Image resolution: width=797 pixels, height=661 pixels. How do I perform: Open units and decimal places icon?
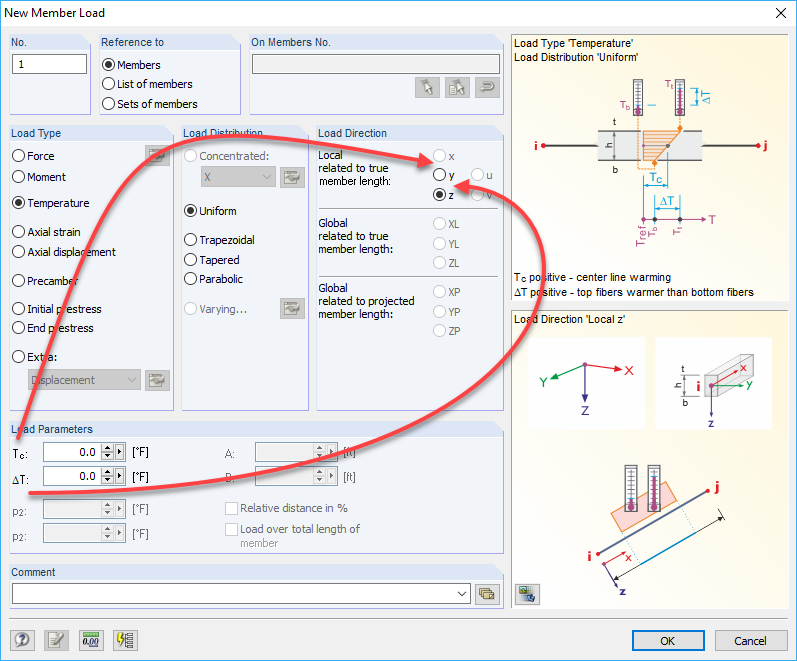(x=91, y=640)
